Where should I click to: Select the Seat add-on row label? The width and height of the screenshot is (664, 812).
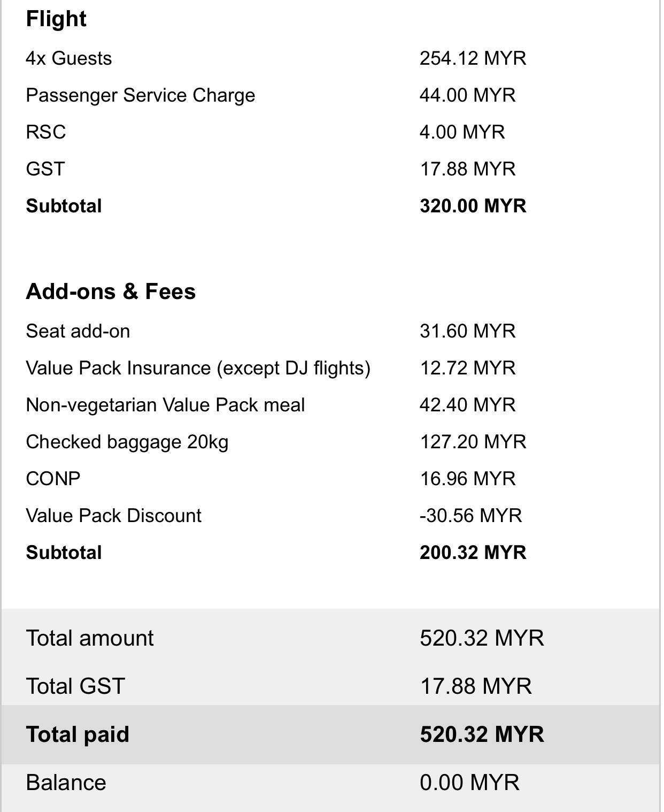click(x=78, y=331)
